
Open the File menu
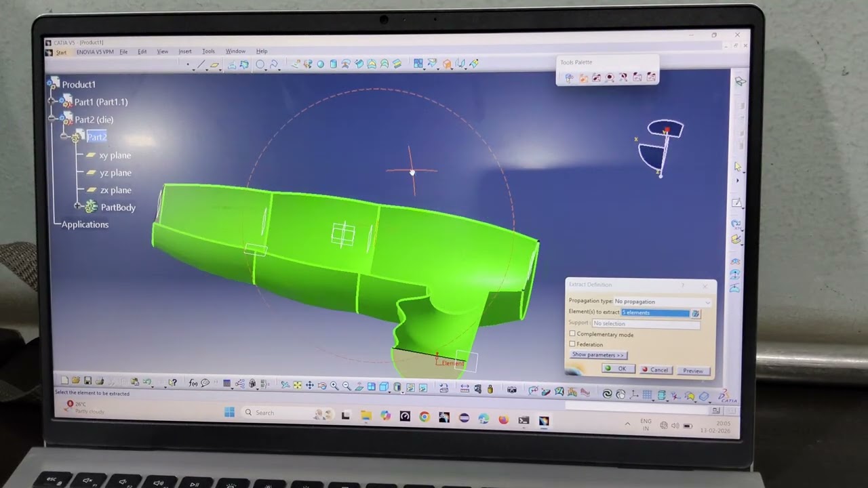click(123, 52)
